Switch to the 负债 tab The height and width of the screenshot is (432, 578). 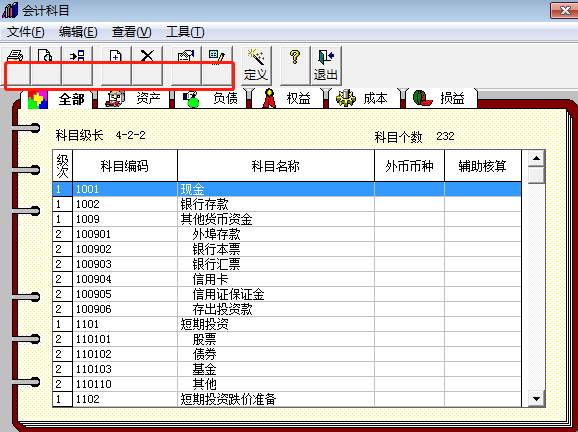click(211, 98)
